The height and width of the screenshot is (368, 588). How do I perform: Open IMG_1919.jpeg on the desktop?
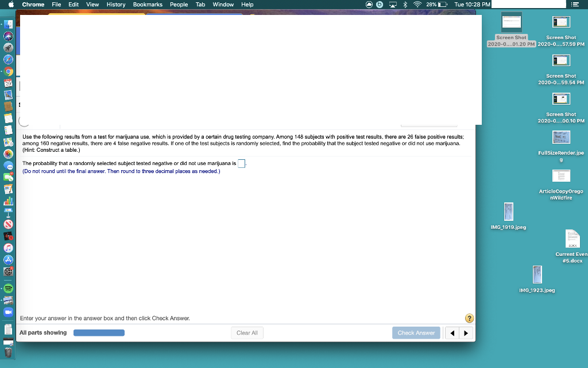[x=508, y=213]
